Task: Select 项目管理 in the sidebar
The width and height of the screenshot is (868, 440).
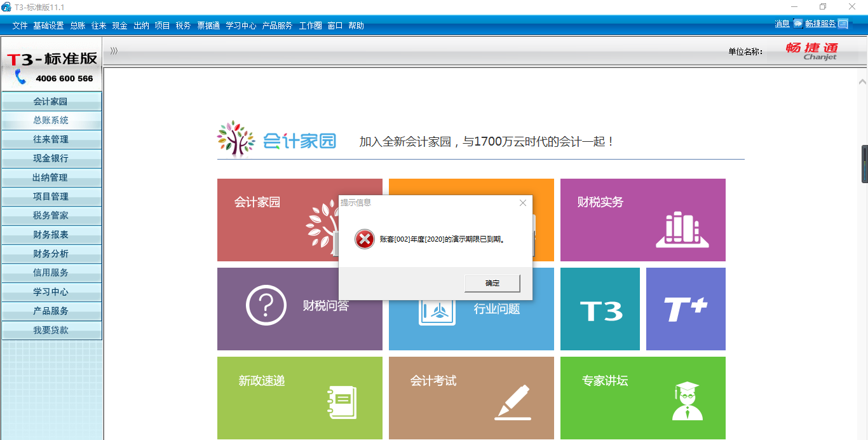Action: 51,196
